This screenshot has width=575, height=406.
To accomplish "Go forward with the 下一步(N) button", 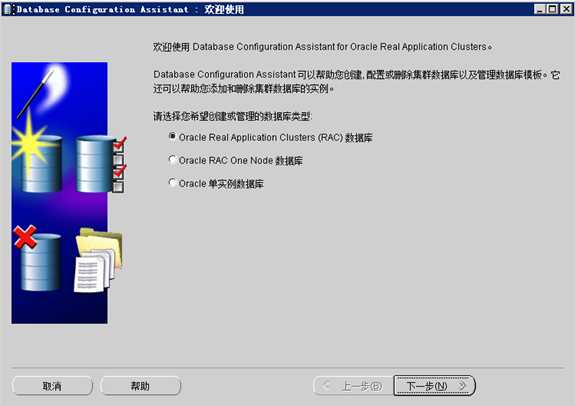I will click(434, 386).
